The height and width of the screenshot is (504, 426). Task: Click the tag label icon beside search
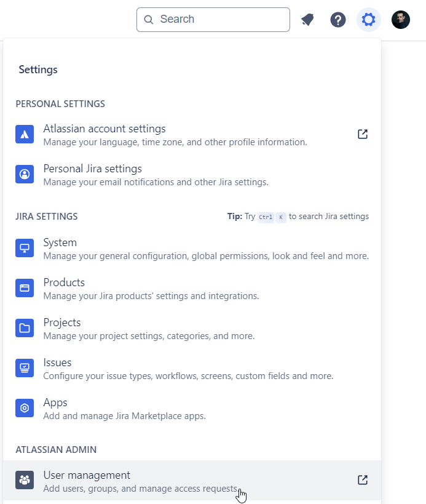[307, 19]
